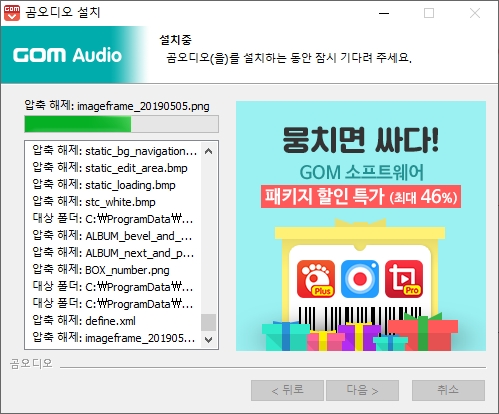The height and width of the screenshot is (414, 499).
Task: Select the 'stc_white.bmp' log row
Action: tap(94, 202)
